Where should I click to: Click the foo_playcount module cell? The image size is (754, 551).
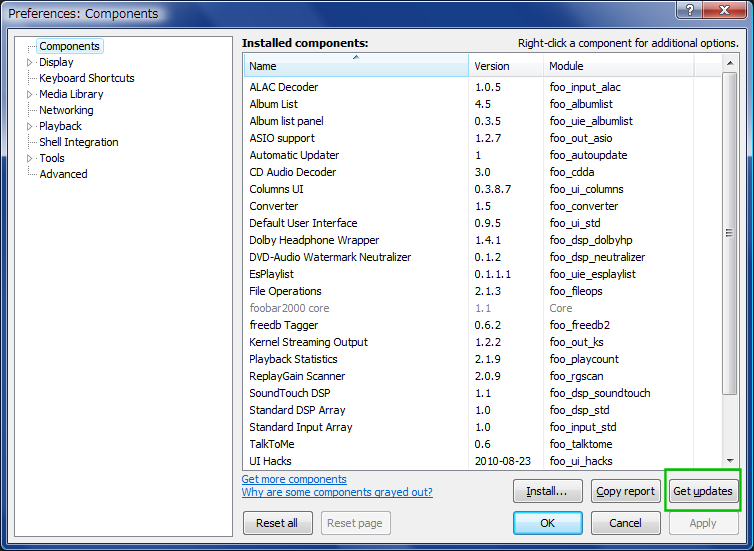point(584,359)
